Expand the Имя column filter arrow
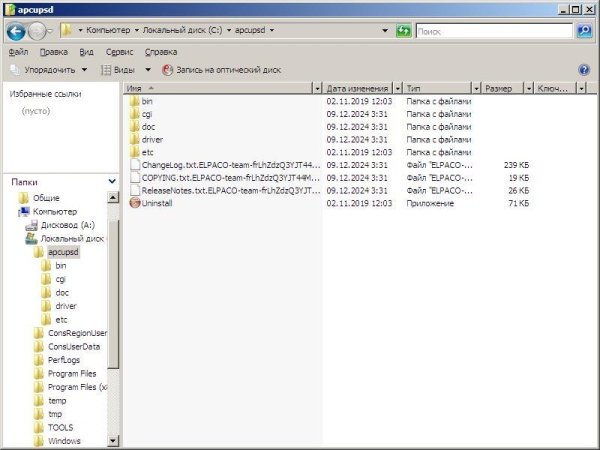This screenshot has height=450, width=600. click(x=317, y=89)
